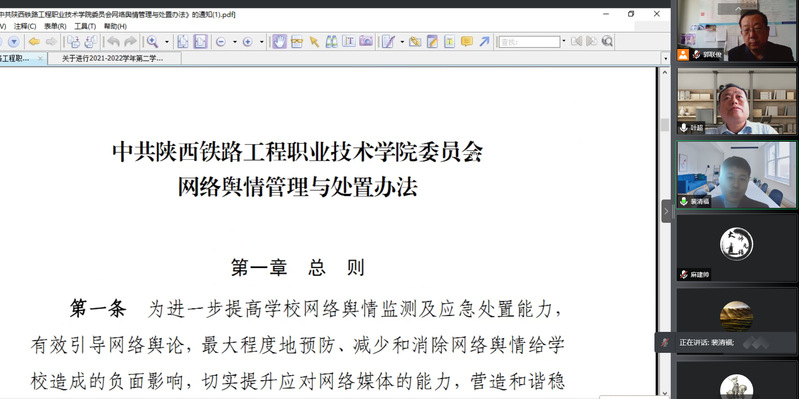799x399 pixels.
Task: Open dropdown next to zoom in button
Action: (x=261, y=42)
